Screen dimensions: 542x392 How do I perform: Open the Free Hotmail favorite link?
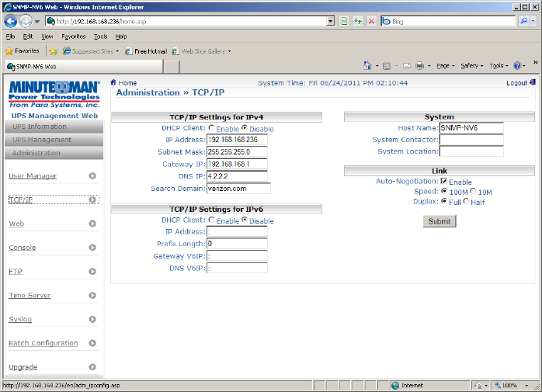(146, 51)
